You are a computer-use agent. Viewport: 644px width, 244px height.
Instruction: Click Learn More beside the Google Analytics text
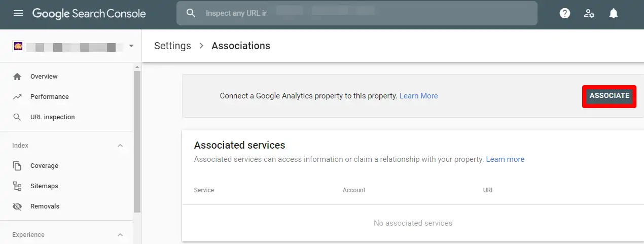click(418, 96)
